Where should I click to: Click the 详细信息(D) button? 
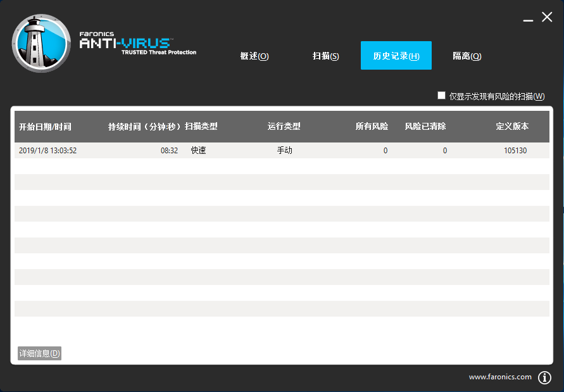coord(39,353)
